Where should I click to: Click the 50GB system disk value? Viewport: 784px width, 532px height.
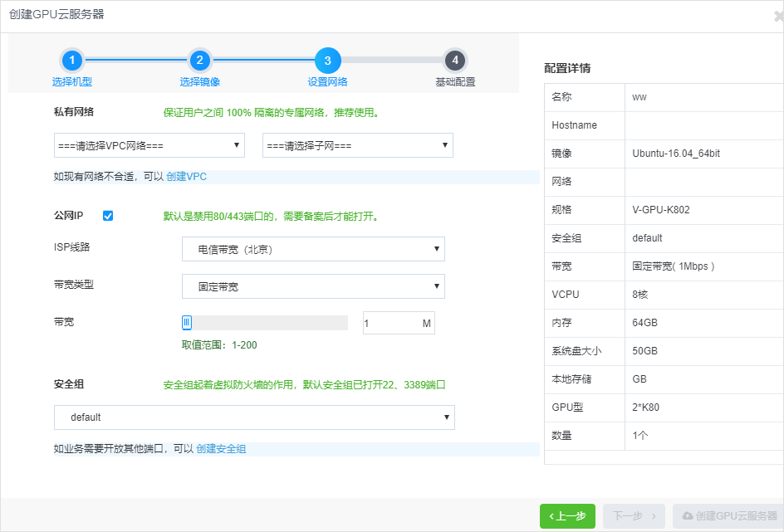point(644,351)
